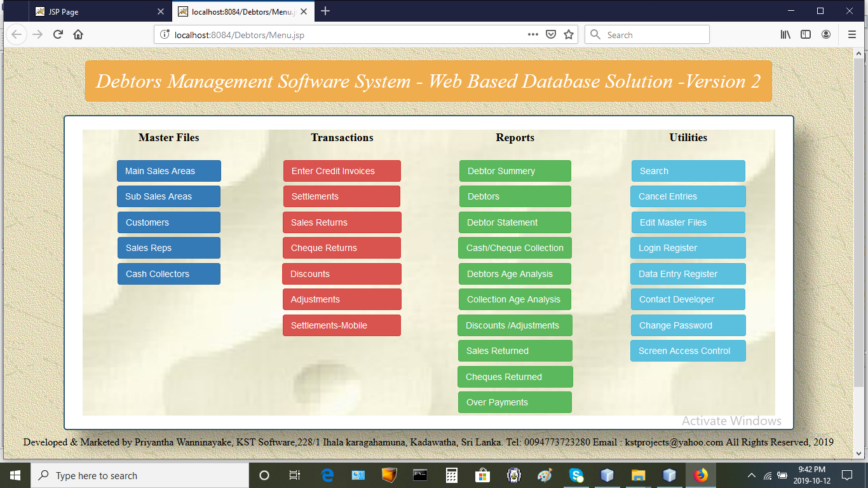Screen dimensions: 868x488
Task: Open Enter Credit Invoices transaction
Action: pos(342,171)
